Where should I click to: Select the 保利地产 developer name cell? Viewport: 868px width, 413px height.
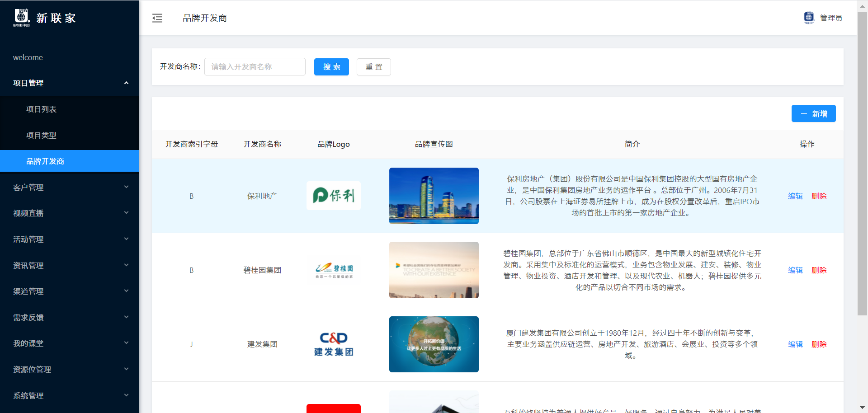pos(262,196)
